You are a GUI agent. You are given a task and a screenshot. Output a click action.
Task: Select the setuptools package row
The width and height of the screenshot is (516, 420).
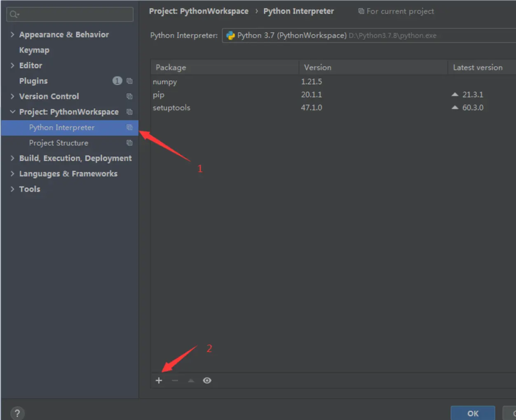333,108
